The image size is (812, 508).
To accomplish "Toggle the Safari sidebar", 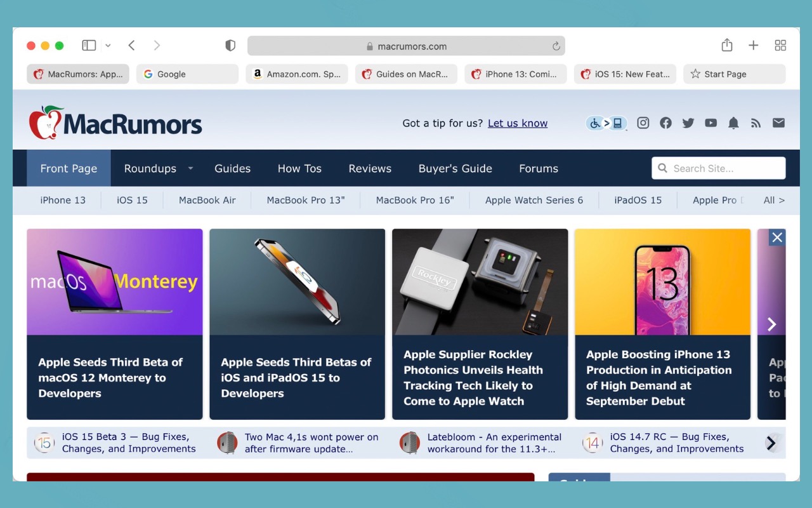I will (x=89, y=45).
